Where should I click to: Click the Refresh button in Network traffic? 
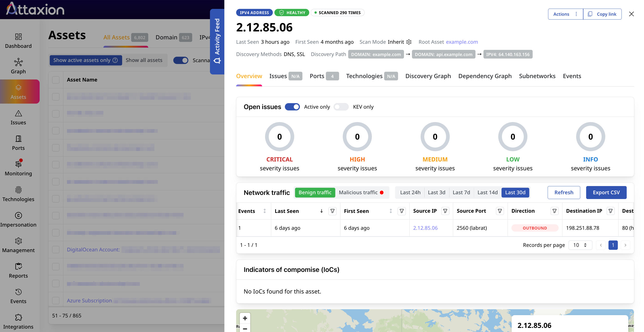pyautogui.click(x=564, y=192)
